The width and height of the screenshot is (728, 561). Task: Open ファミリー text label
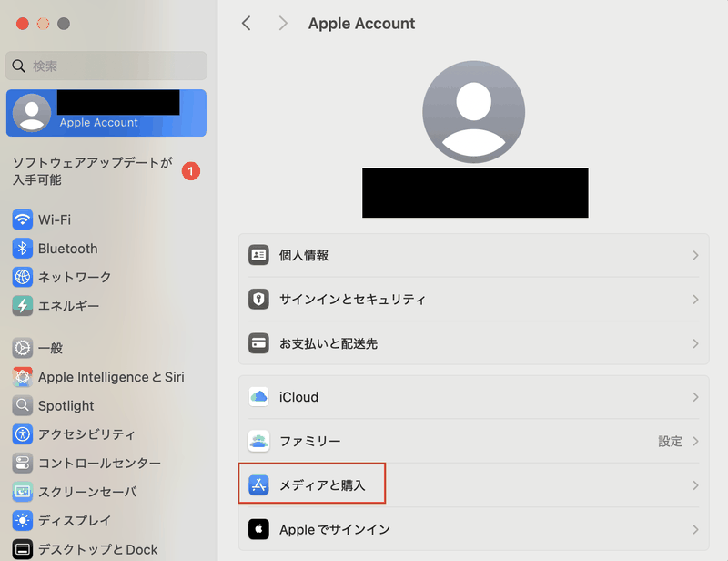pyautogui.click(x=309, y=441)
